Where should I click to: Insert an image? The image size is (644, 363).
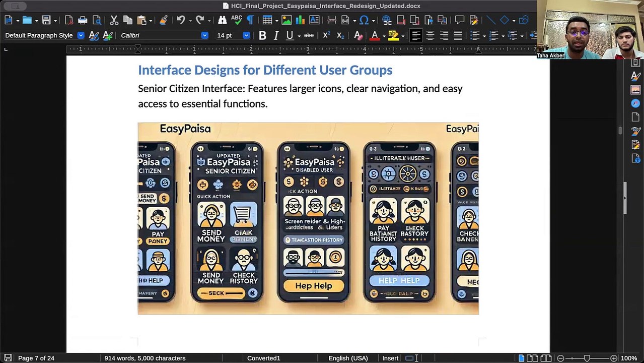click(x=287, y=20)
